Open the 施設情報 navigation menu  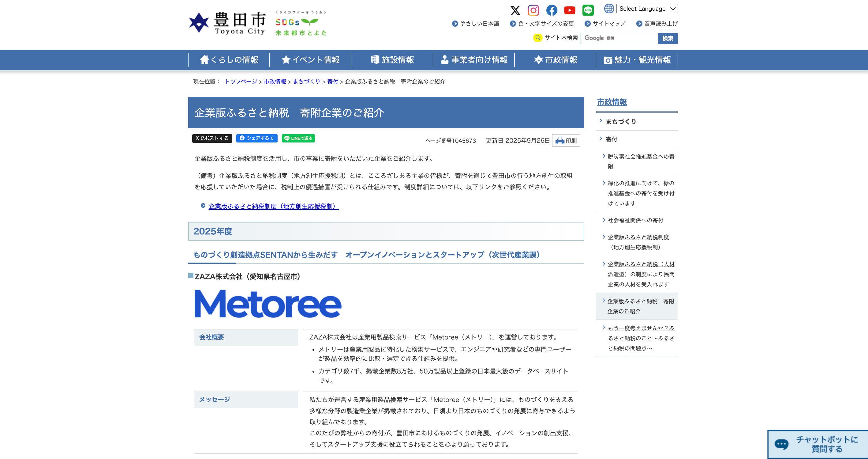coord(392,60)
